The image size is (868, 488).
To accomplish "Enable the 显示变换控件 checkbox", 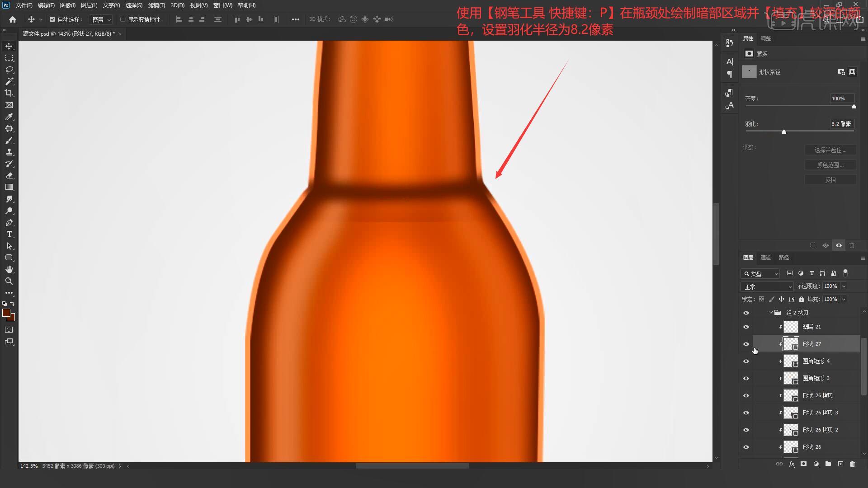I will 123,19.
